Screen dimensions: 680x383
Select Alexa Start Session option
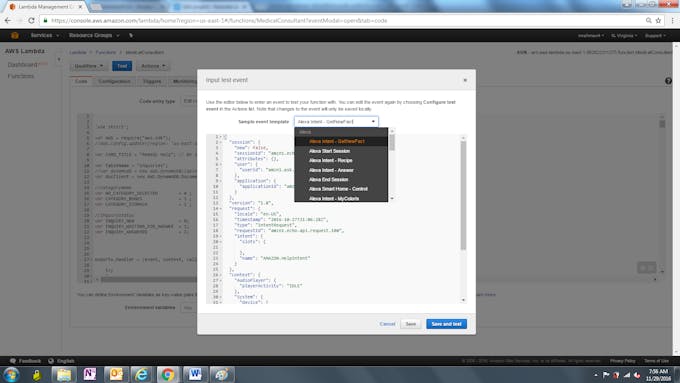[341, 151]
